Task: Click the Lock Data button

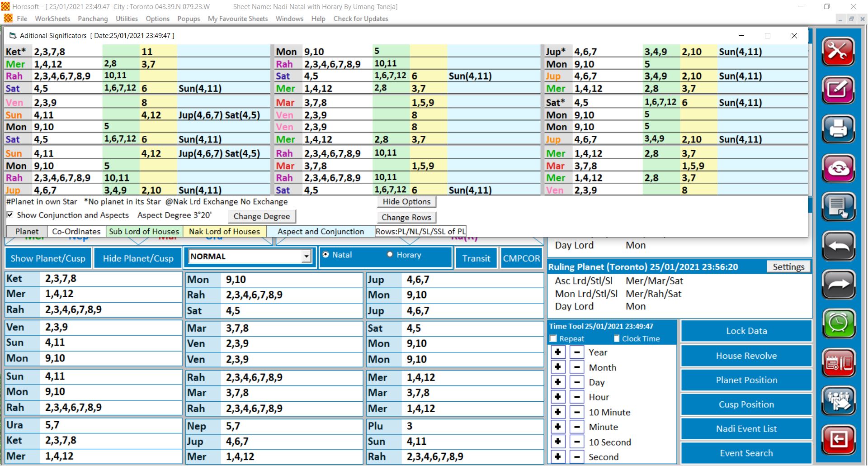Action: (x=746, y=331)
